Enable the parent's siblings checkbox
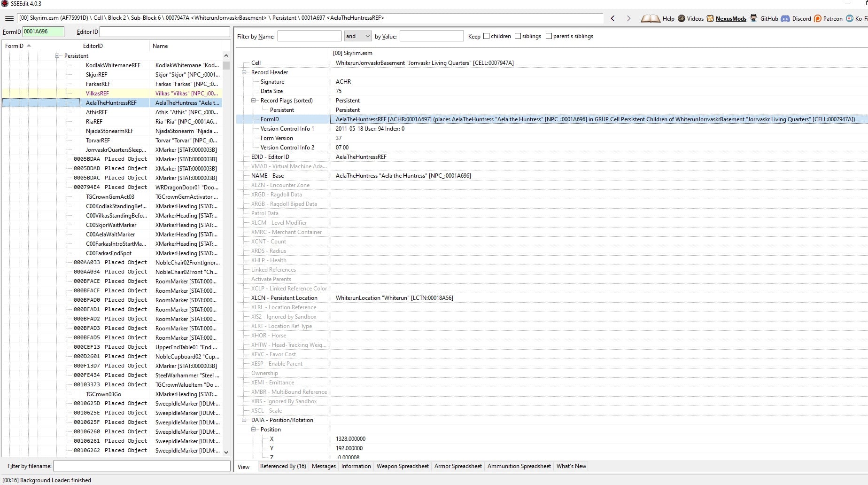The width and height of the screenshot is (868, 485). [x=549, y=36]
